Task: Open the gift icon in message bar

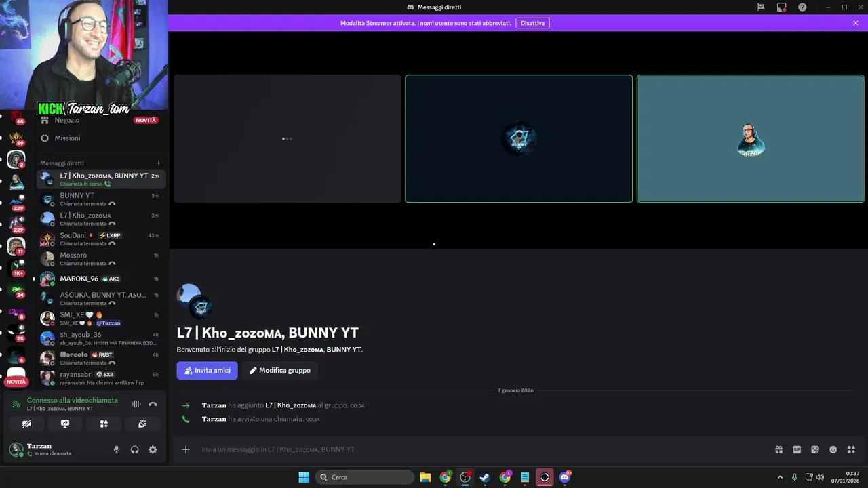Action: 779,449
